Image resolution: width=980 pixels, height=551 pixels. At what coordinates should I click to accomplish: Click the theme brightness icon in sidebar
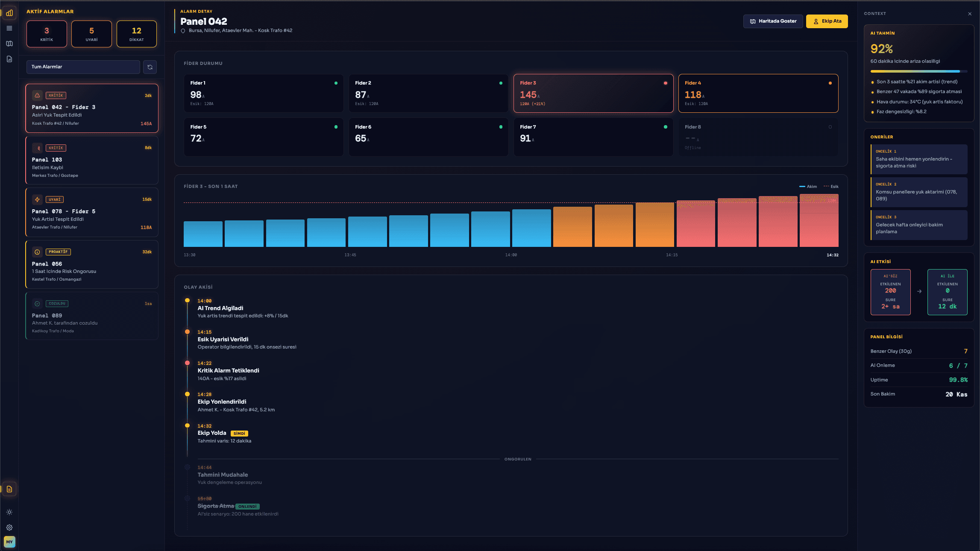point(9,512)
